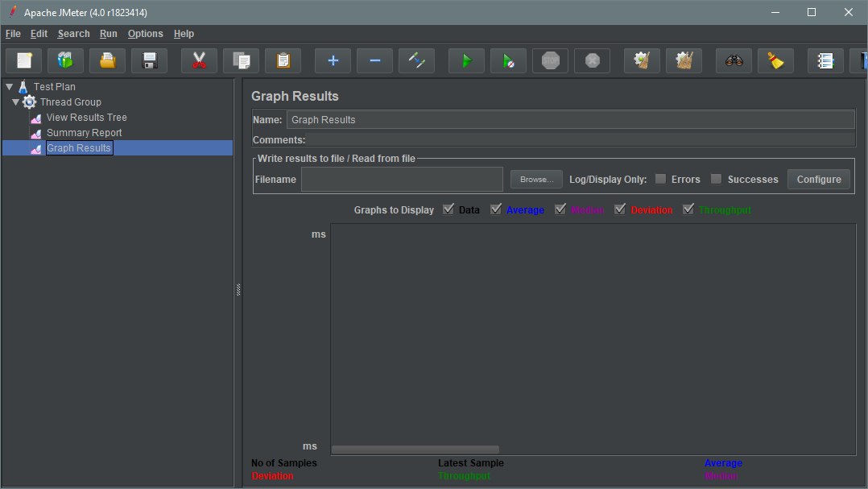Collapse the Test Plan tree node
868x489 pixels.
click(x=10, y=86)
